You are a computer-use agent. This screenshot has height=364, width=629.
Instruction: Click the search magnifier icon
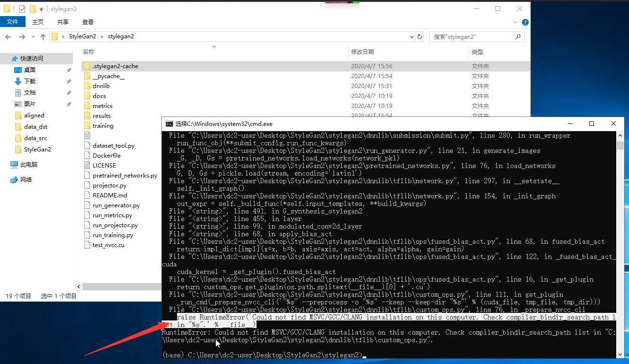(518, 36)
